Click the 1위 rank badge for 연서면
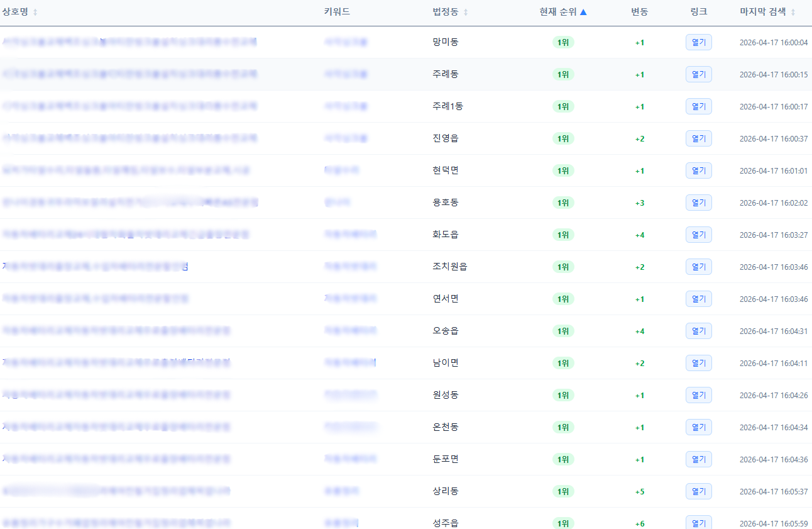 [x=563, y=299]
